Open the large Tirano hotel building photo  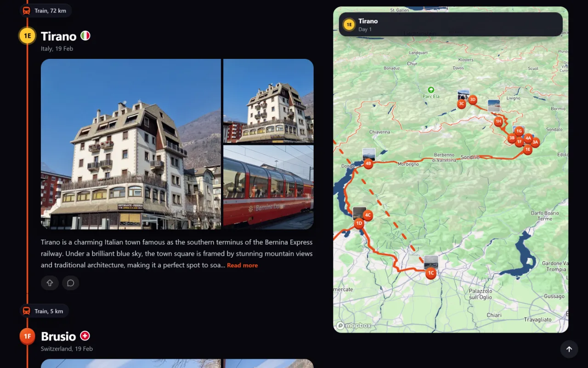131,144
